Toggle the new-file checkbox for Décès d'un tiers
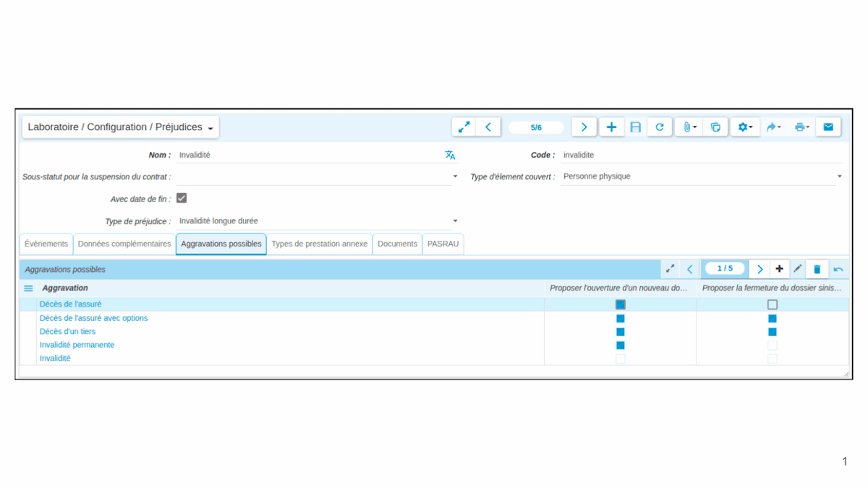This screenshot has width=868, height=488. 620,332
